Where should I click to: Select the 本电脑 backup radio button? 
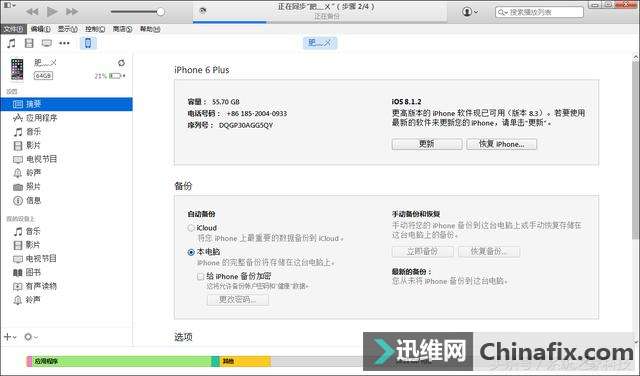click(x=191, y=252)
